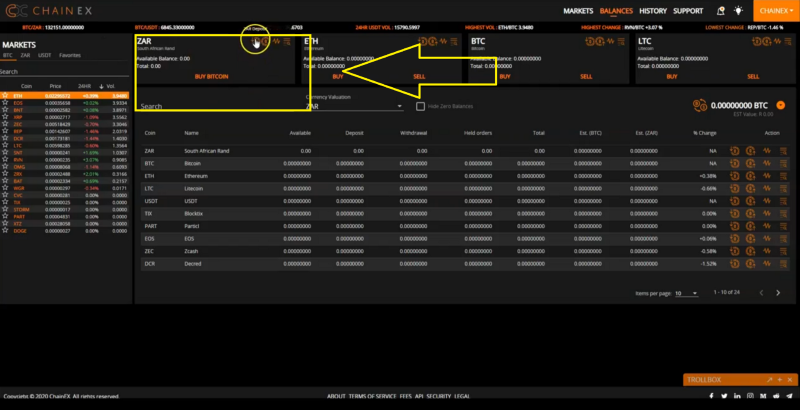Open the Telegram footer icon
Image resolution: width=800 pixels, height=410 pixels.
789,396
